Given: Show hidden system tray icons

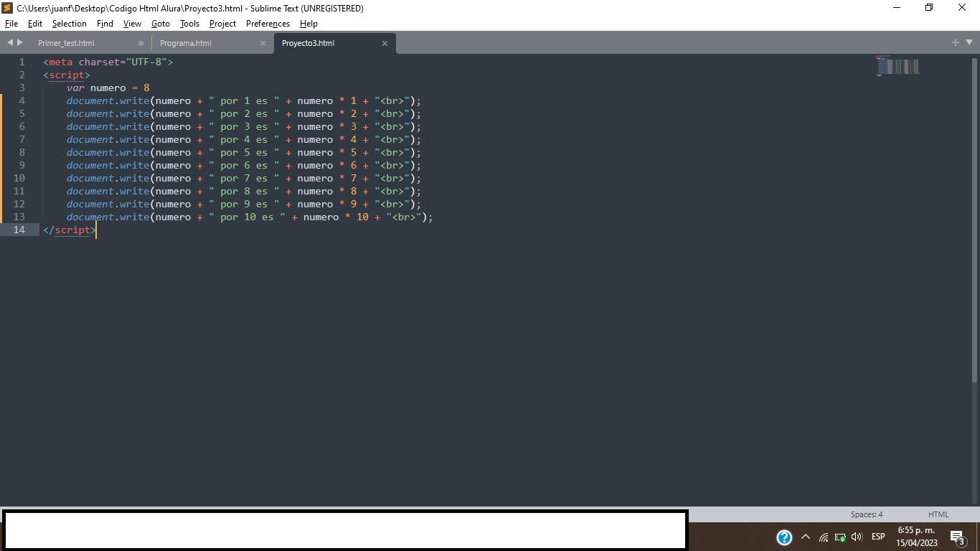Looking at the screenshot, I should click(x=806, y=537).
